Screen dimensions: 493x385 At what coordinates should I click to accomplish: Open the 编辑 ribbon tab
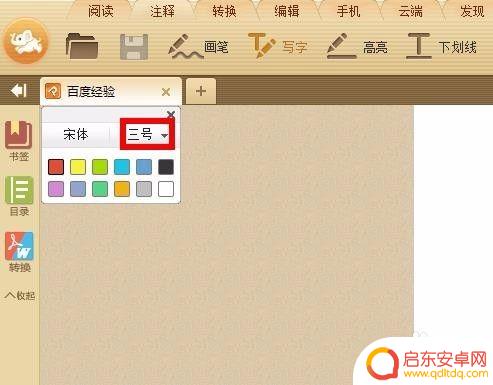[287, 11]
